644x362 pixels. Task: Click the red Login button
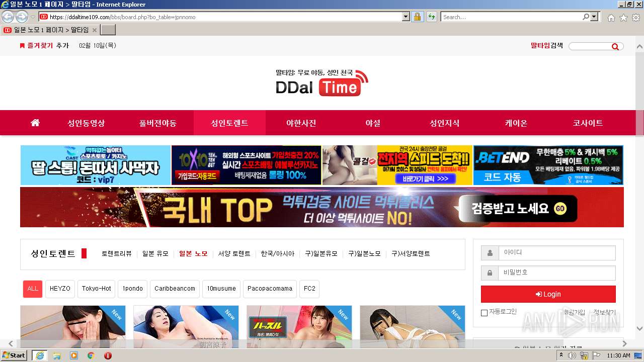pyautogui.click(x=548, y=294)
